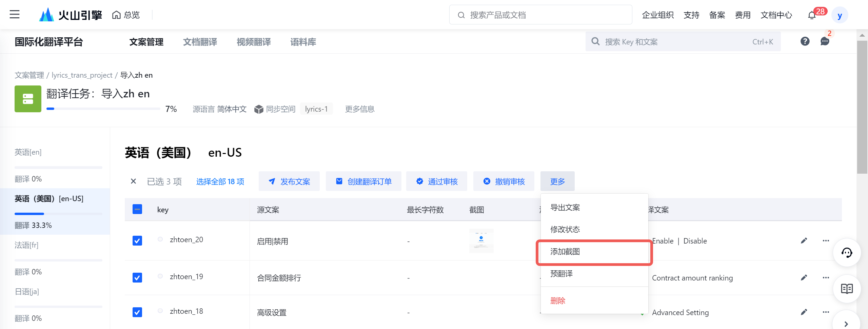The image size is (868, 329).
Task: Uncheck the zhtoen_20 row checkbox
Action: pyautogui.click(x=137, y=241)
